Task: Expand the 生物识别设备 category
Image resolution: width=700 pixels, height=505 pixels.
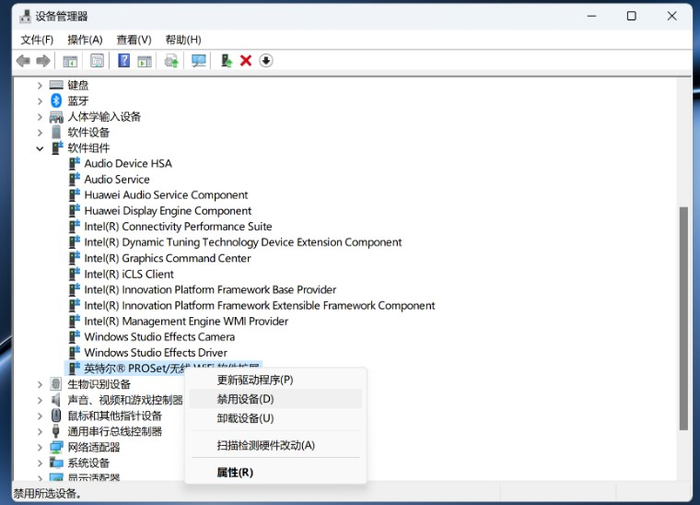Action: click(40, 384)
